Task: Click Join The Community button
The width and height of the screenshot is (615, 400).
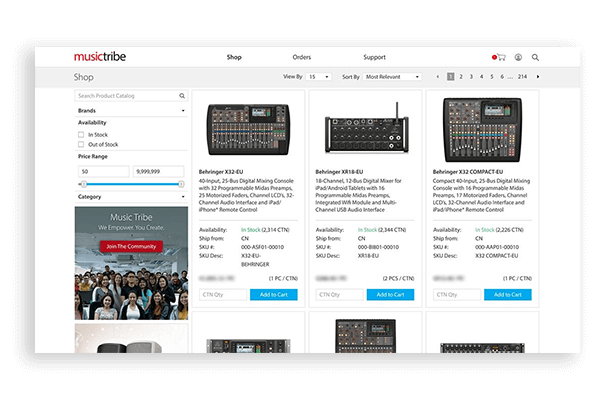Action: [x=131, y=246]
